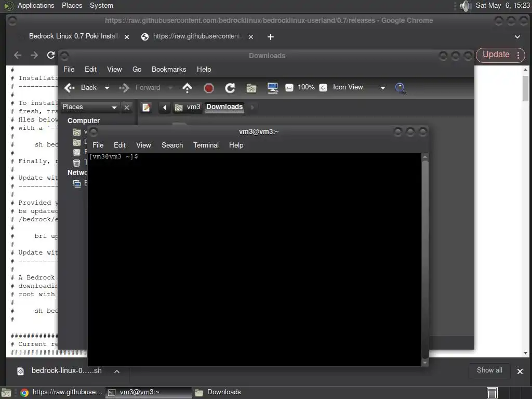Open Places menu in top panel
The height and width of the screenshot is (399, 532).
[x=72, y=6]
